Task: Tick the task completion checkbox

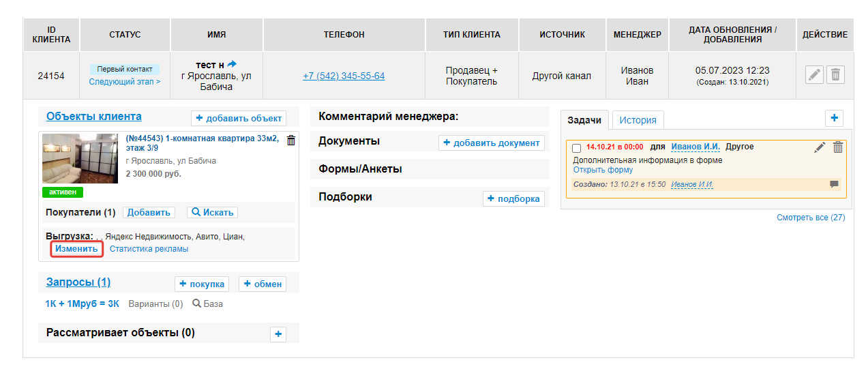Action: (577, 148)
